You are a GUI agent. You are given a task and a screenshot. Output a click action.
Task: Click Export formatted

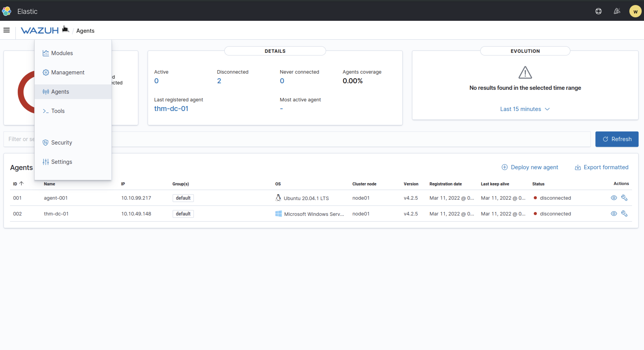click(x=601, y=167)
